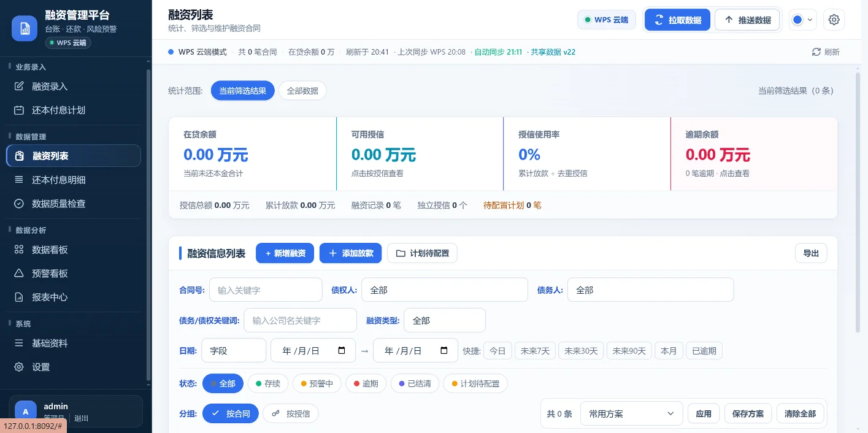868x433 pixels.
Task: Open the 债务人 dropdown
Action: (650, 289)
